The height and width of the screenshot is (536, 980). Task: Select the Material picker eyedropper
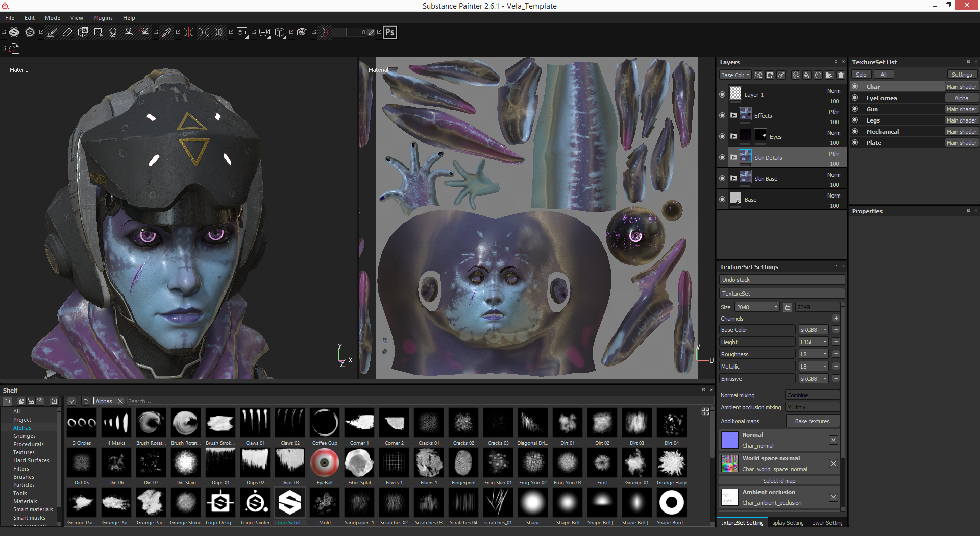click(x=166, y=32)
